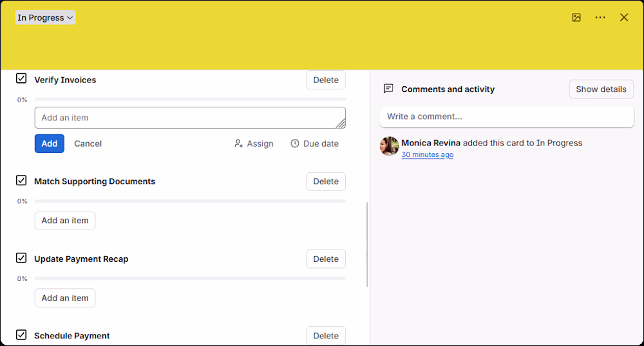The image size is (644, 346).
Task: Click the Schedule Payment checklist icon
Action: tap(21, 335)
